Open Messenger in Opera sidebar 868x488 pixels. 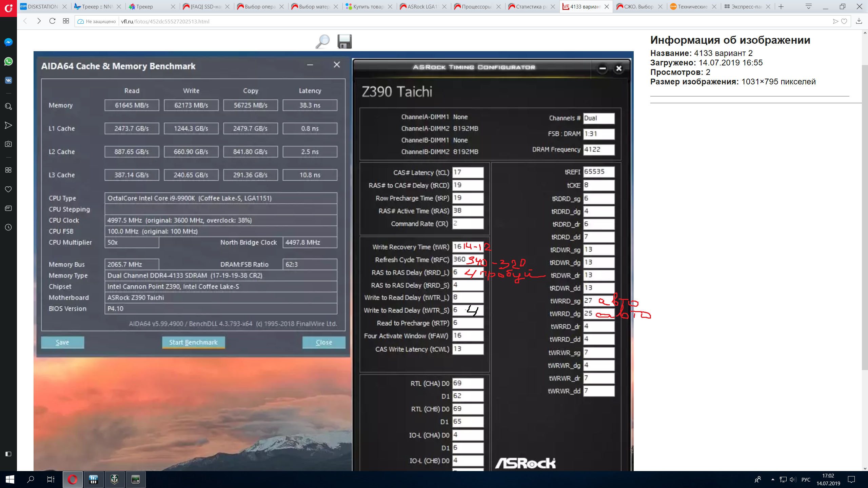[x=8, y=42]
